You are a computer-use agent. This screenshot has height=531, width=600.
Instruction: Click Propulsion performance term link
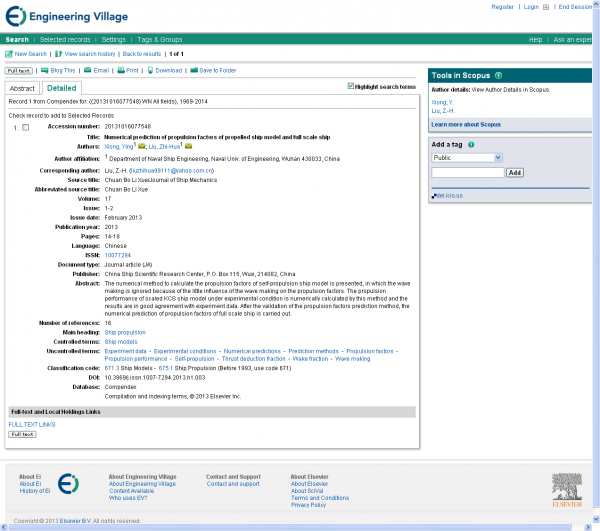click(136, 359)
